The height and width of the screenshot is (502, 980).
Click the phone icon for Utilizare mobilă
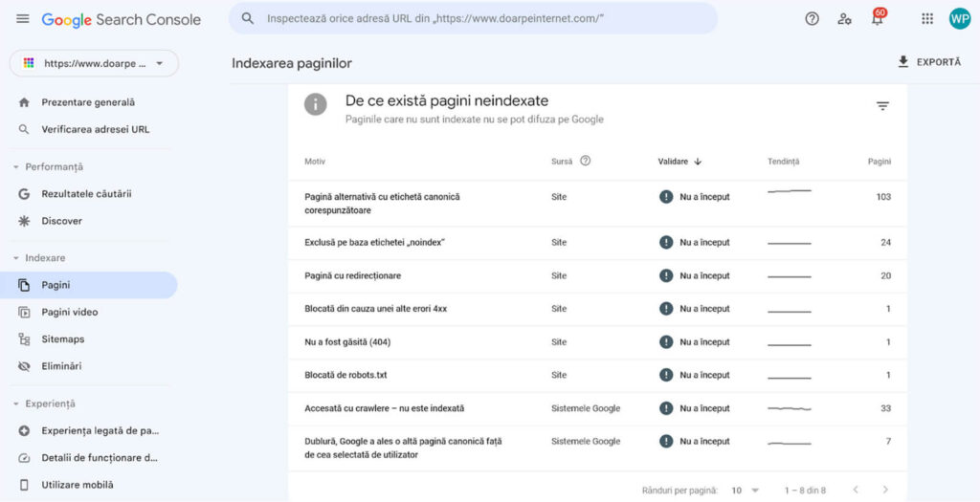click(24, 485)
